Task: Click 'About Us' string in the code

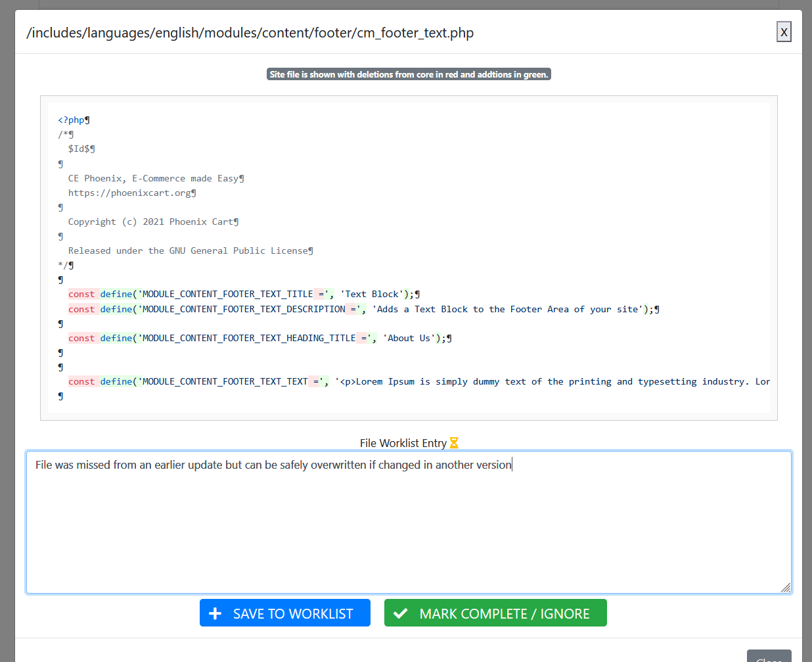Action: pos(409,338)
